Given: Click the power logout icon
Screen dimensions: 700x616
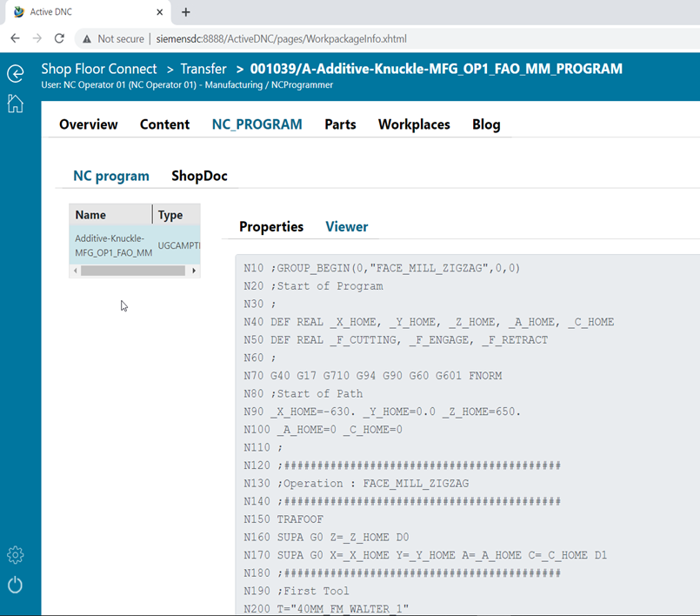Looking at the screenshot, I should (x=15, y=585).
